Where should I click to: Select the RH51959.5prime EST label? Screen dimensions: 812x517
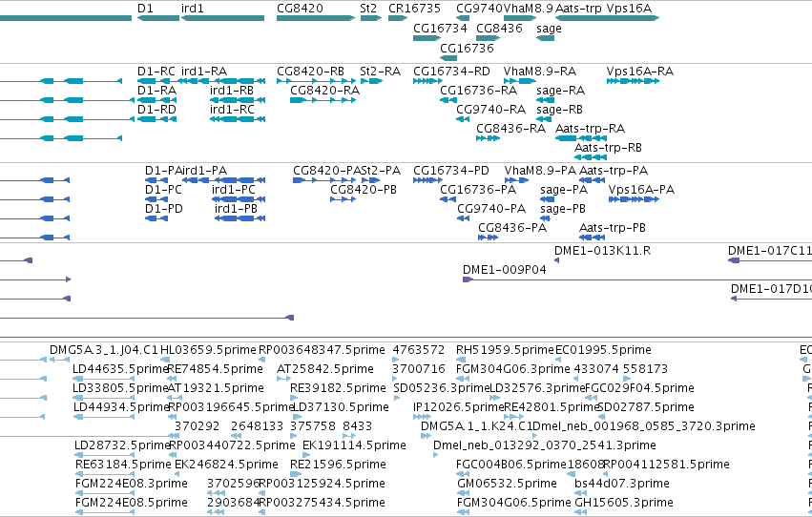[x=505, y=350]
